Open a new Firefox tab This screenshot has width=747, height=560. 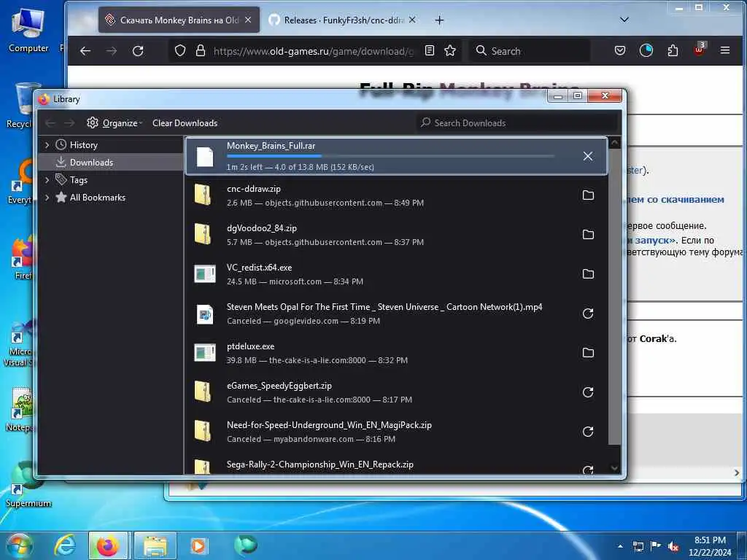(x=439, y=20)
